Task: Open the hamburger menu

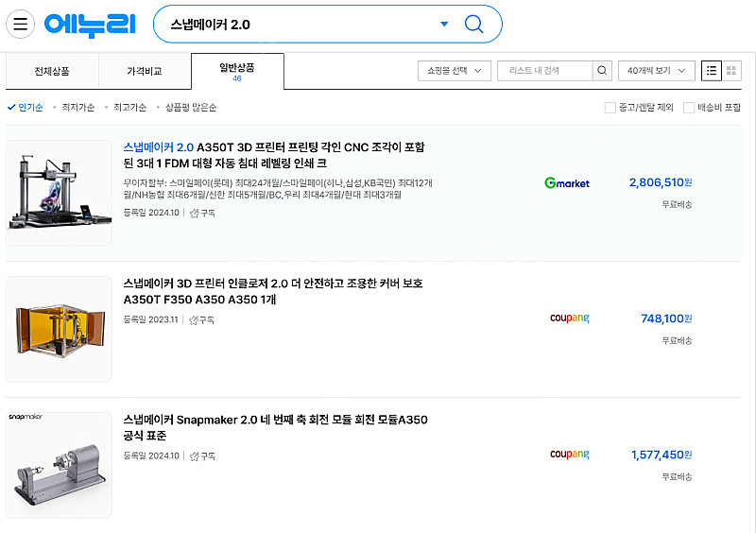Action: tap(20, 24)
